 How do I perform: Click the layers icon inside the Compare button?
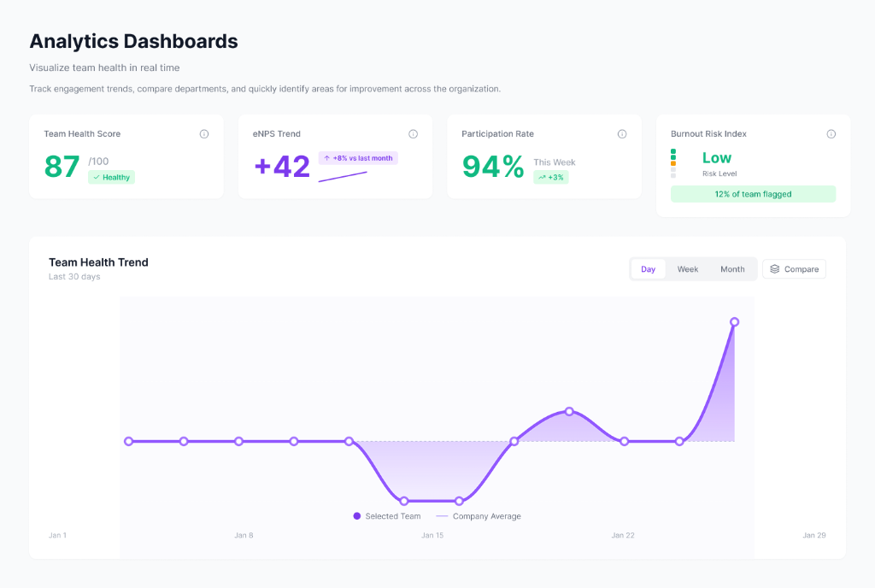point(773,268)
